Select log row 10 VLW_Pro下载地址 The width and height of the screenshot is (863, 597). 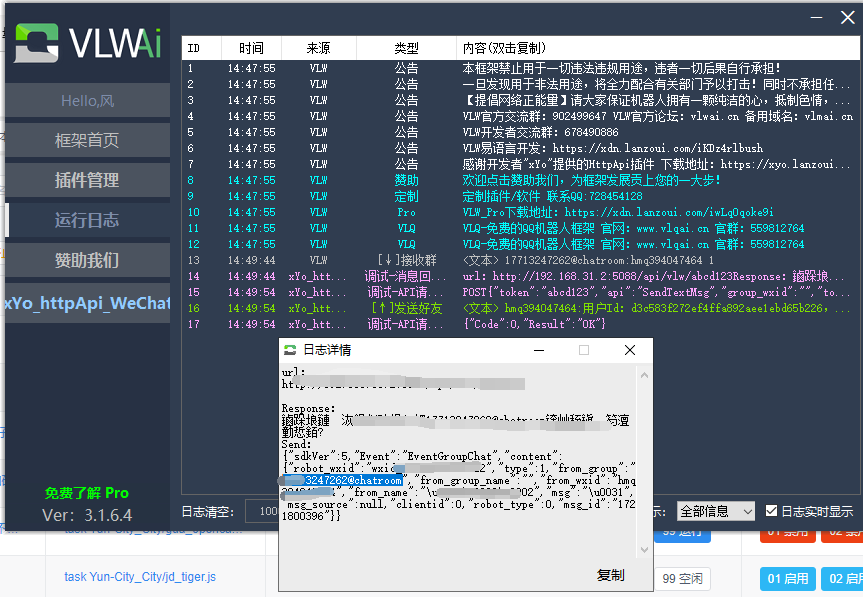pos(520,212)
